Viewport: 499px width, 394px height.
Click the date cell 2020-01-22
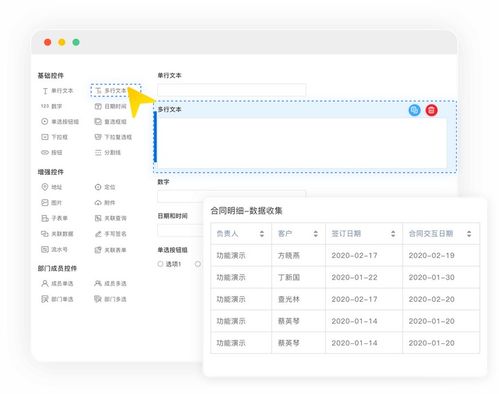[x=354, y=277]
